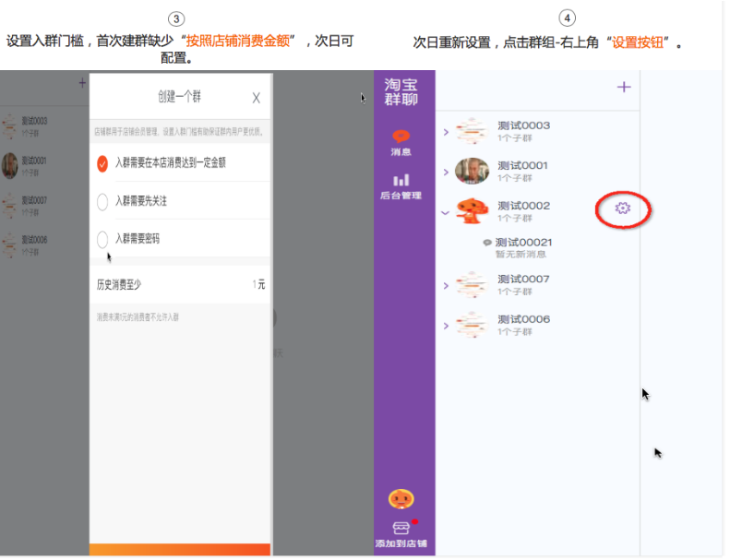Click 测试0007 in the dimmed left list

pos(35,200)
